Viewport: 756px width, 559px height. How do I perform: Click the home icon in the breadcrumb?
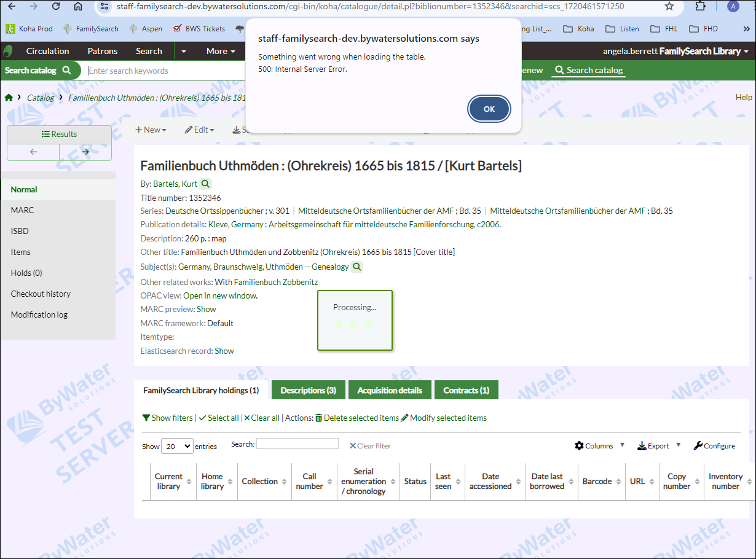[9, 98]
